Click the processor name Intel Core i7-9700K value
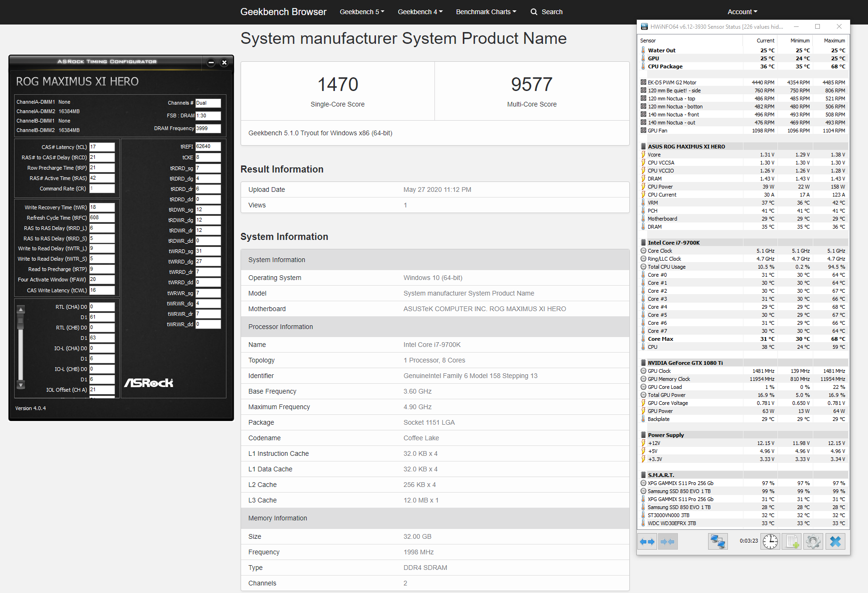This screenshot has width=868, height=593. tap(432, 345)
